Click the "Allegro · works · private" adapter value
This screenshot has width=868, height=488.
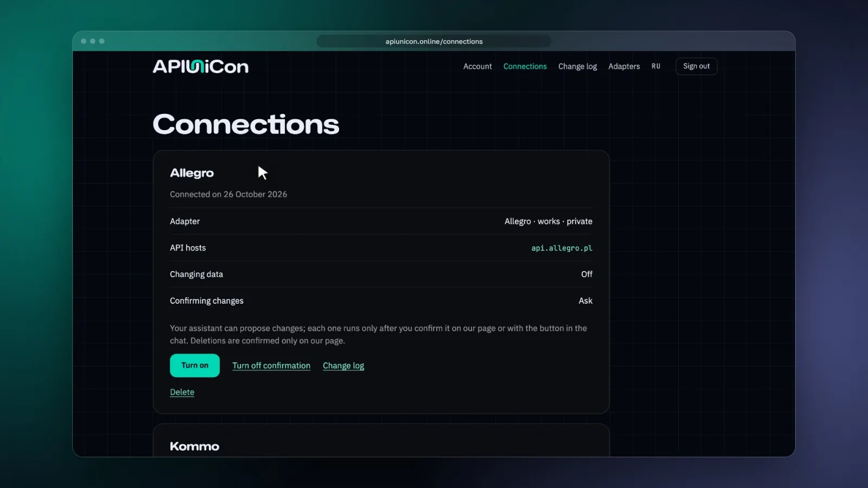[548, 221]
